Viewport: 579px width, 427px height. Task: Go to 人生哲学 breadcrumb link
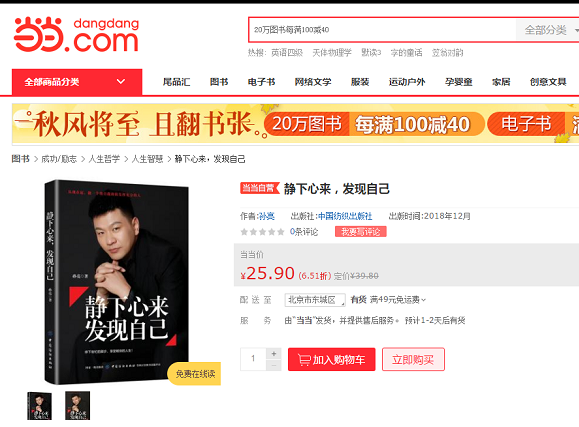point(104,159)
